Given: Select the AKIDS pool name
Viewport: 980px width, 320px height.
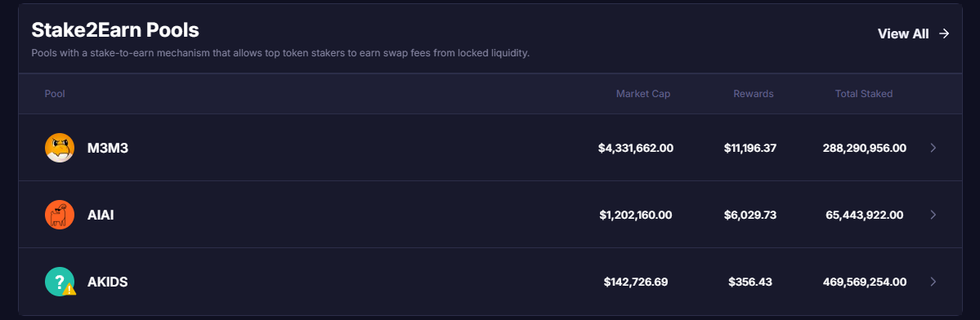Looking at the screenshot, I should point(108,282).
